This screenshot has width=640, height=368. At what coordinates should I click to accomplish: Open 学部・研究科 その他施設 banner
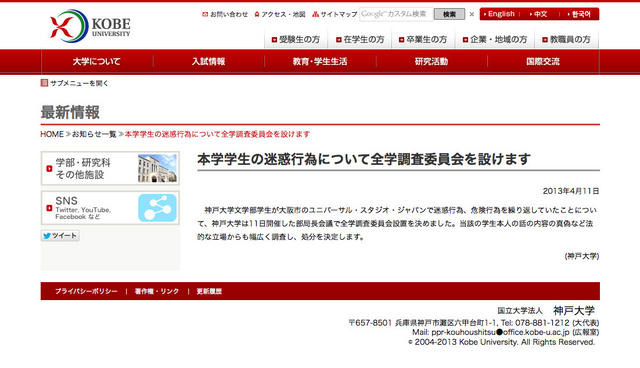tap(110, 168)
